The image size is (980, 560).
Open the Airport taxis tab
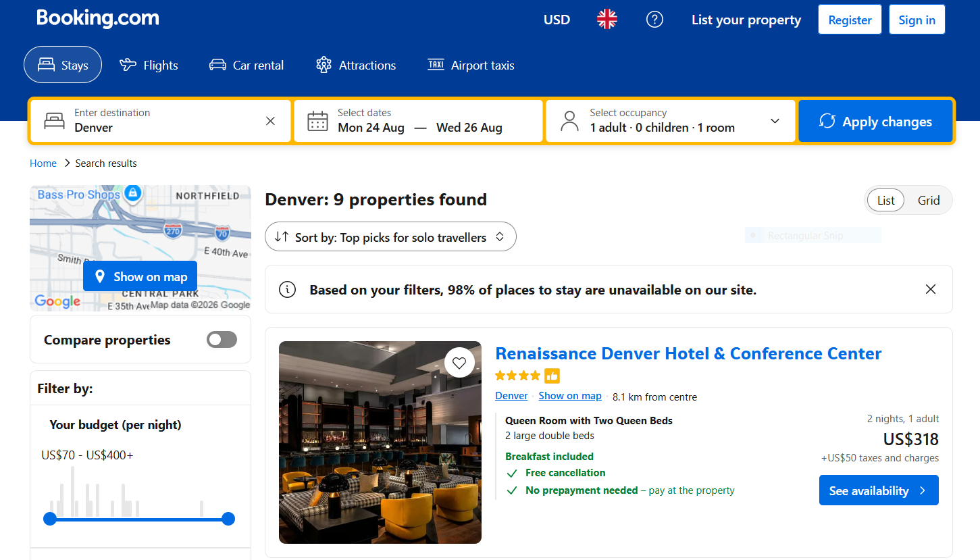pyautogui.click(x=471, y=65)
